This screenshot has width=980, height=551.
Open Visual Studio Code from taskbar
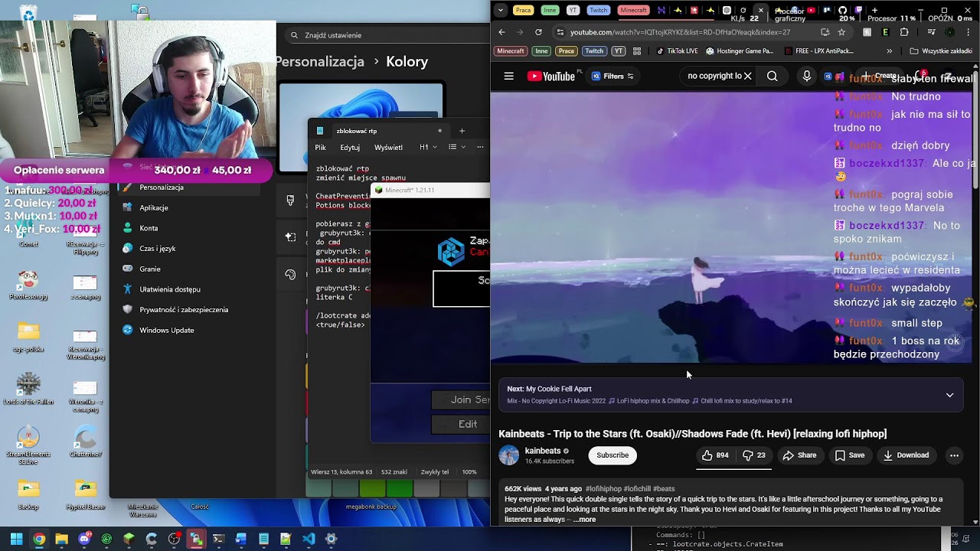(x=309, y=539)
